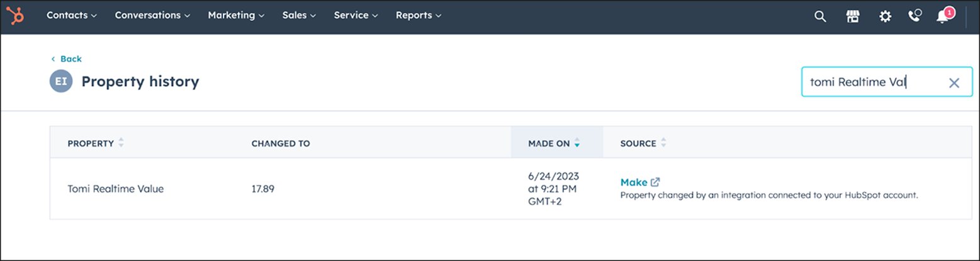Open the Reports menu
The image size is (980, 261).
[x=419, y=15]
